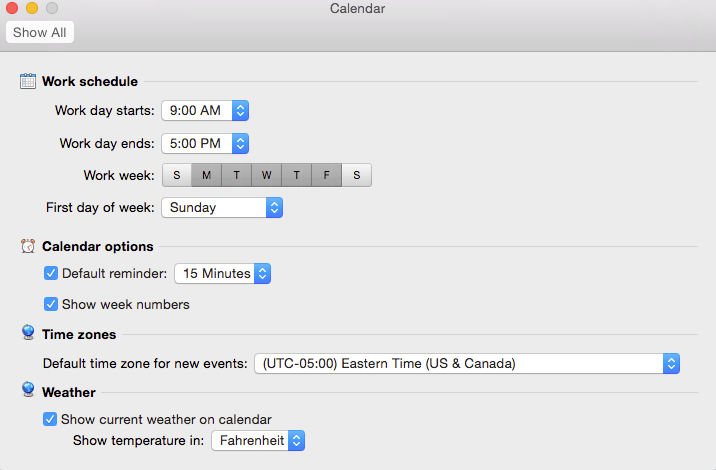Click the Work schedule section heading
This screenshot has height=470, width=716.
[x=90, y=81]
